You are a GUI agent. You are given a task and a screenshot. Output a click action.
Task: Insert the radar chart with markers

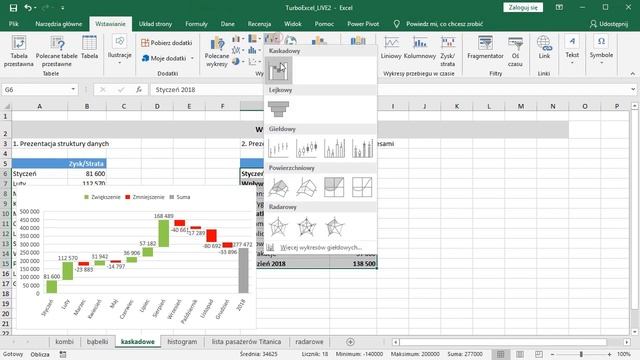click(307, 227)
